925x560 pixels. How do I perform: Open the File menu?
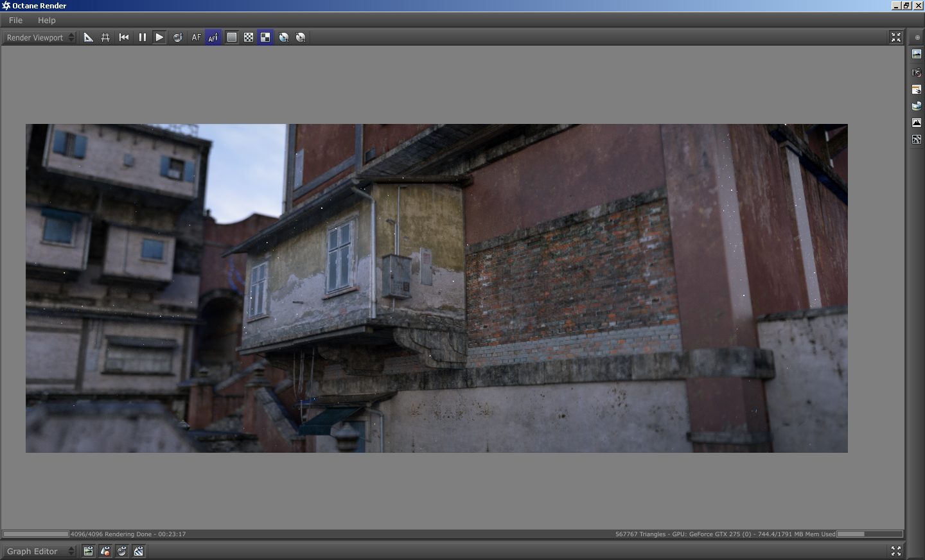pyautogui.click(x=15, y=21)
